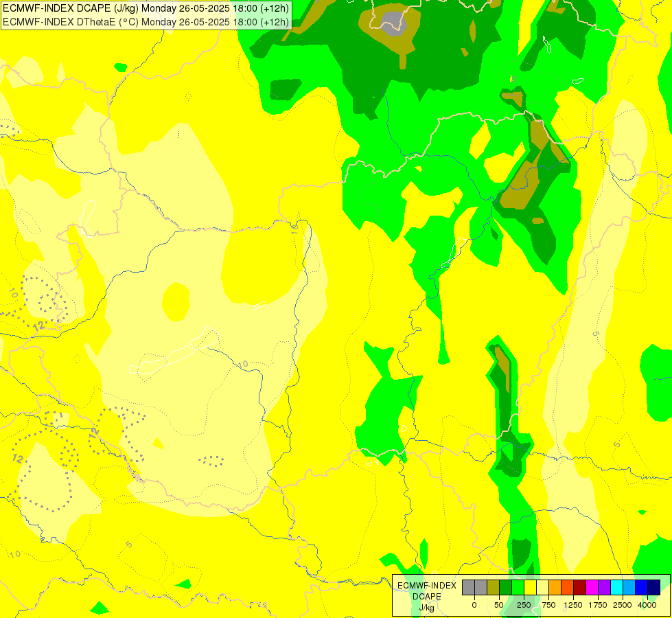
Task: Click the legend value 2500
Action: tap(623, 605)
